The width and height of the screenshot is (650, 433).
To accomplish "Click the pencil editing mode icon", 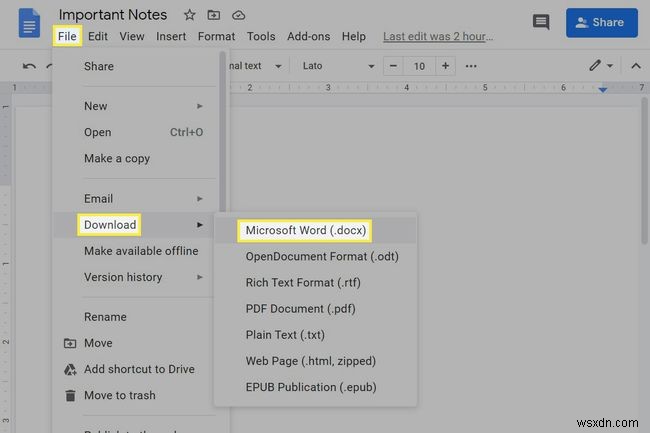I will [595, 65].
